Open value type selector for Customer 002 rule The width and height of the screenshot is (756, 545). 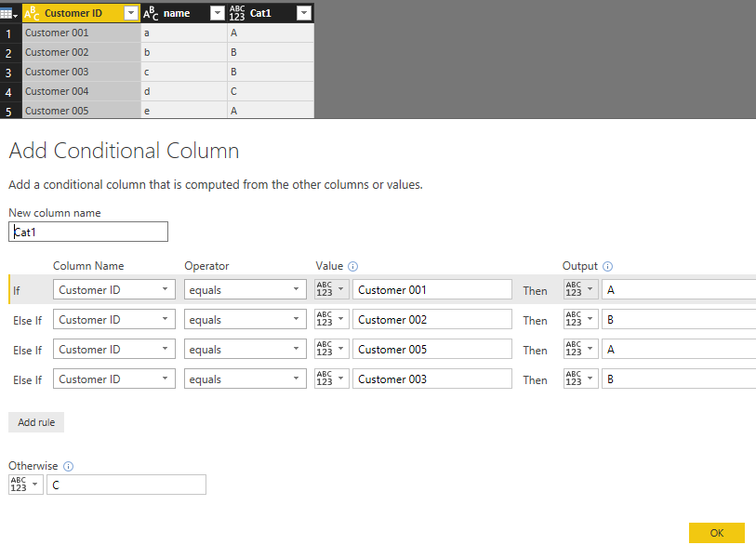tap(331, 319)
